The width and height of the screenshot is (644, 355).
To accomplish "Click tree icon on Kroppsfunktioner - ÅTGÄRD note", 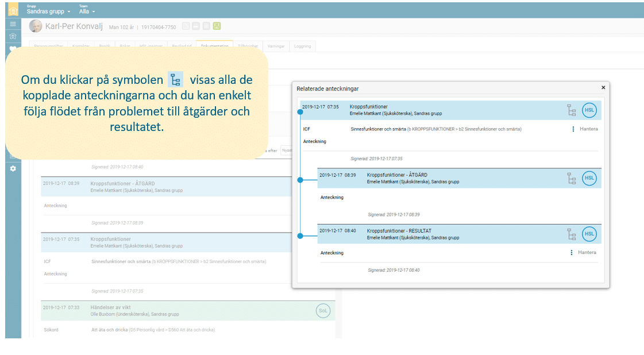I will pos(571,178).
